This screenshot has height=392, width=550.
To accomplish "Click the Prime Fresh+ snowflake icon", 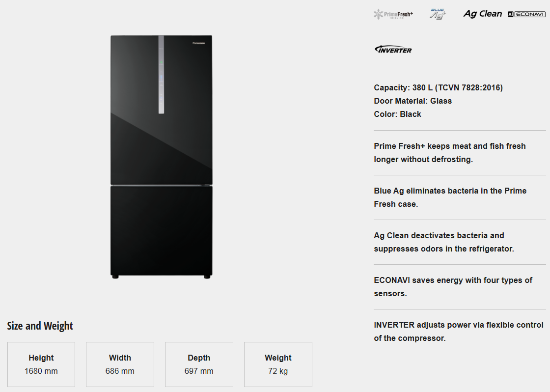I will (x=378, y=14).
